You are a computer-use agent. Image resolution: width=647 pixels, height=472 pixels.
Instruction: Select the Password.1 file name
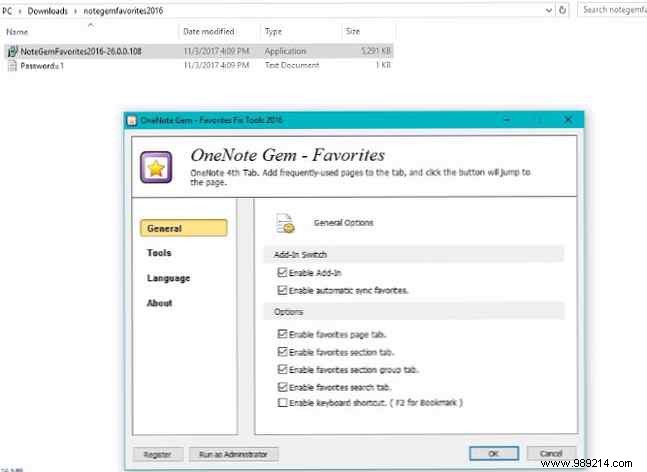tap(42, 66)
